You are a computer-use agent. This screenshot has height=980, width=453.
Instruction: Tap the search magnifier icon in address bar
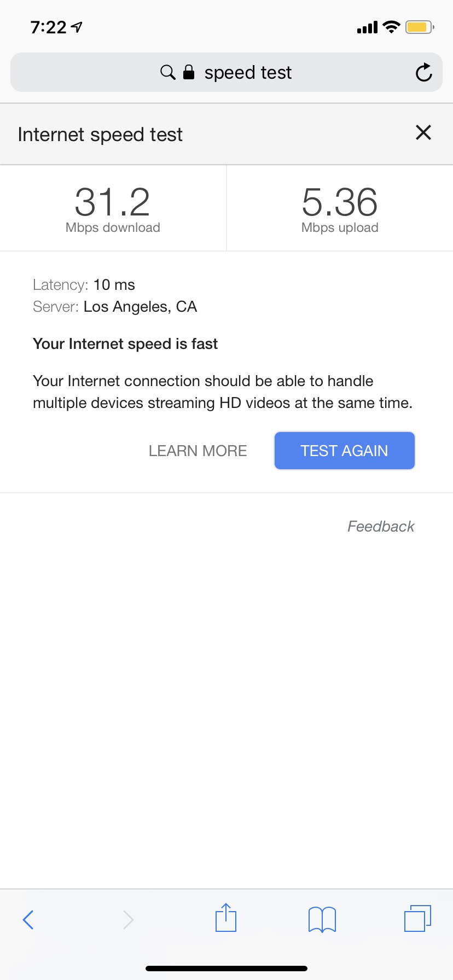tap(167, 72)
